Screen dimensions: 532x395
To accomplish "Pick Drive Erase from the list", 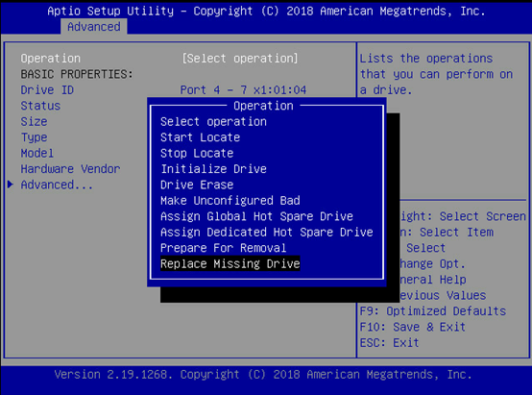I will pyautogui.click(x=197, y=185).
